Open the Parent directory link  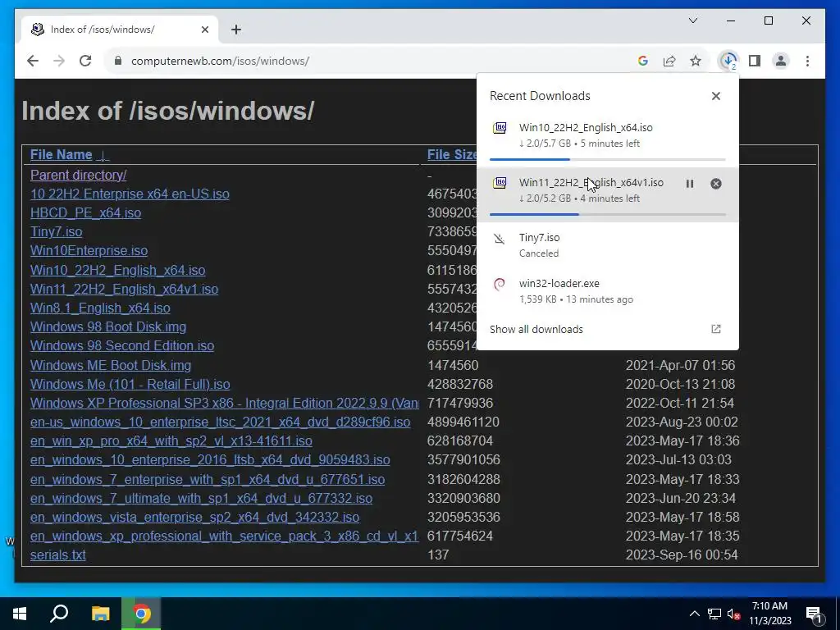tap(78, 175)
